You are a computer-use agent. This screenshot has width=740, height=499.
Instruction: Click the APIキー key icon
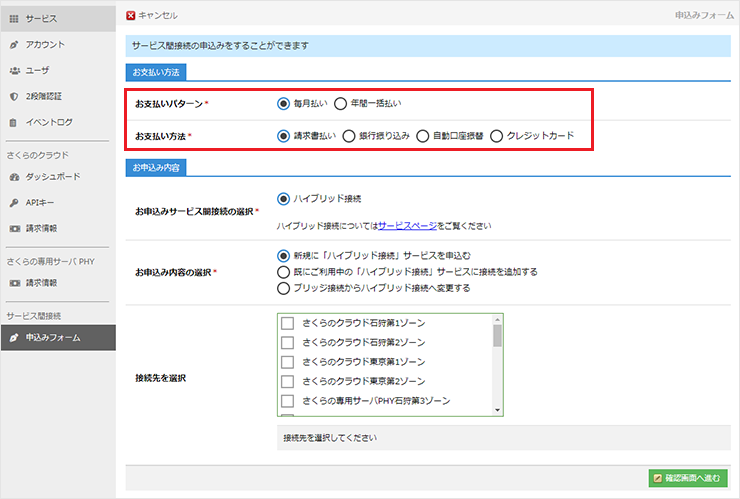click(x=14, y=203)
